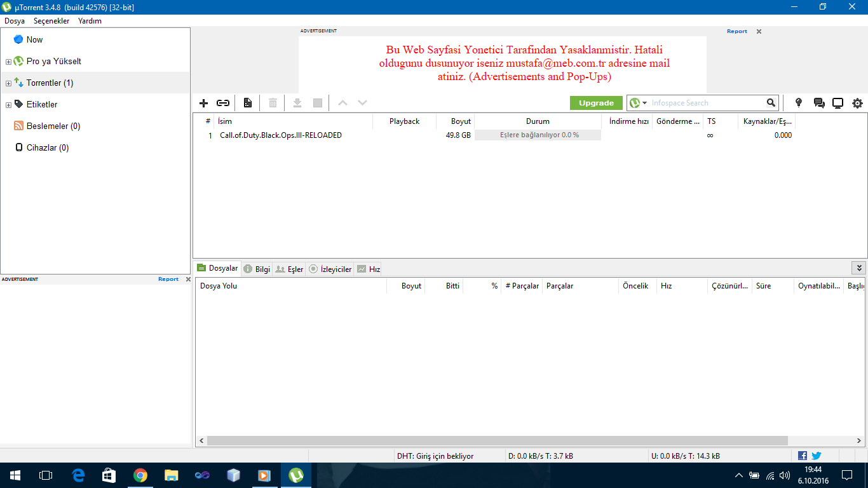The height and width of the screenshot is (488, 868).
Task: Open the search provider dropdown
Action: [645, 103]
